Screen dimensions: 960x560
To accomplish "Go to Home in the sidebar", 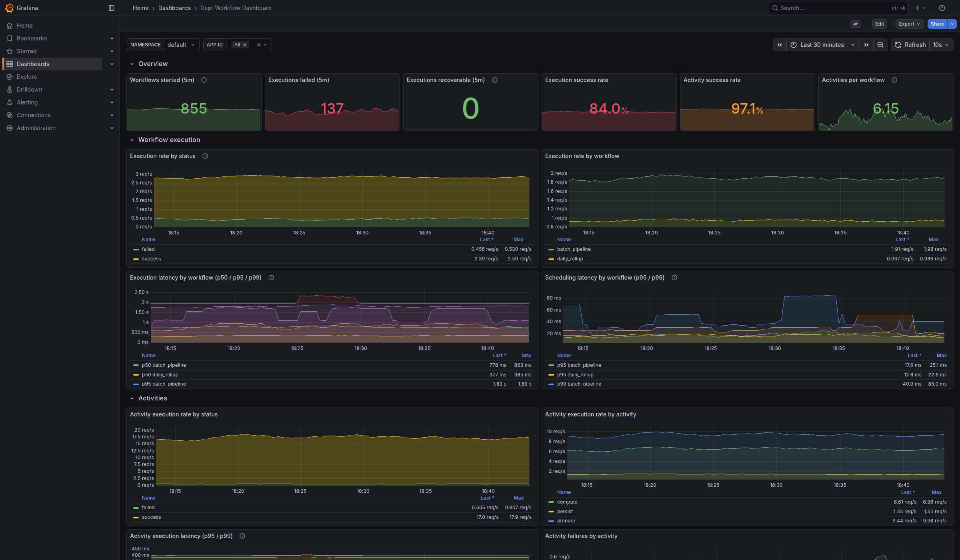I will point(24,26).
